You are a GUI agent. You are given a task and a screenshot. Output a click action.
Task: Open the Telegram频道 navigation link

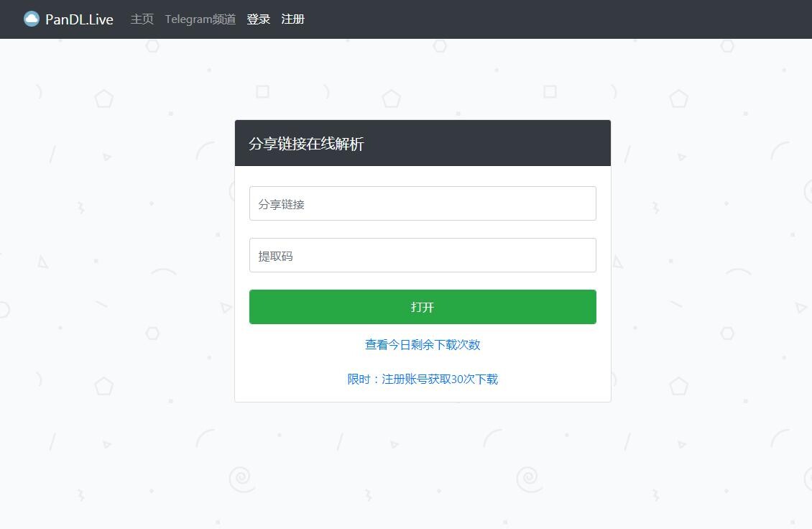[200, 19]
